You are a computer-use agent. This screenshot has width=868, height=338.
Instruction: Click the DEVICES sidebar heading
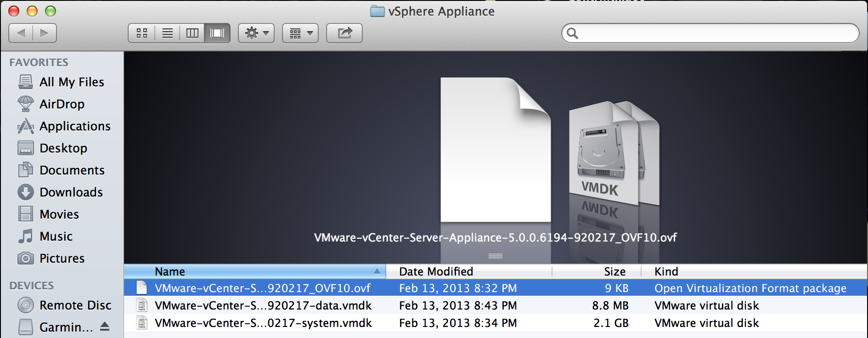31,286
